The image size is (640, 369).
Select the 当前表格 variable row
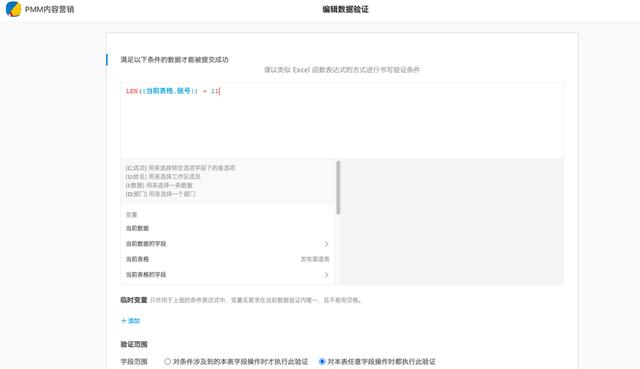(227, 259)
